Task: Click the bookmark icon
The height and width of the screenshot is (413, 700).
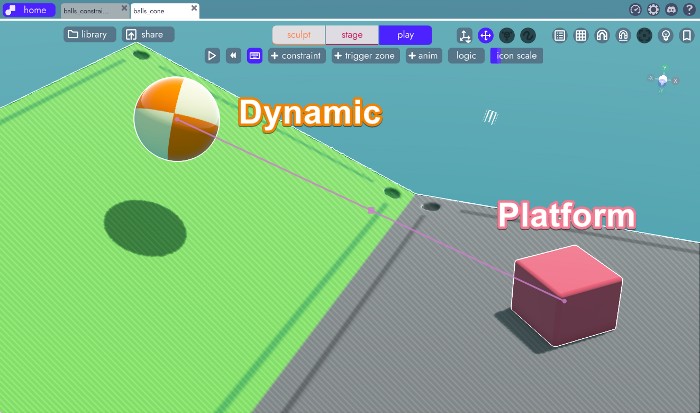Action: (687, 35)
